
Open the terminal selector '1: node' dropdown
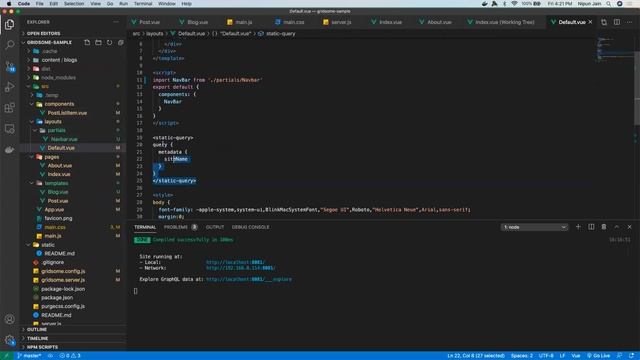pyautogui.click(x=534, y=227)
